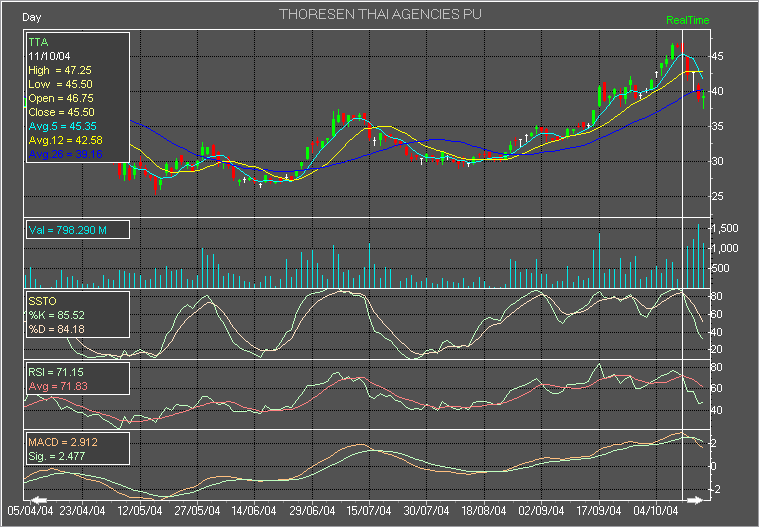Screen dimensions: 760x528
Task: Click the Val = 798.290 M volume label
Action: tap(67, 230)
